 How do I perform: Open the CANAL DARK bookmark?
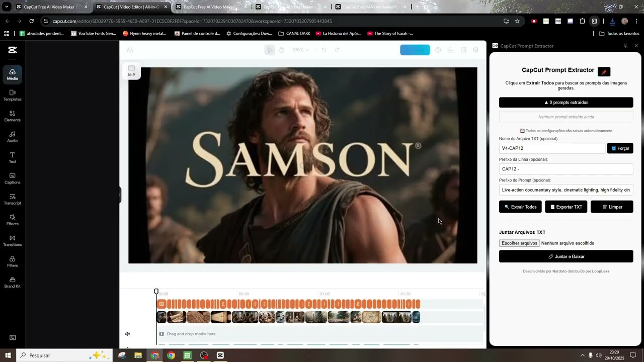point(294,33)
